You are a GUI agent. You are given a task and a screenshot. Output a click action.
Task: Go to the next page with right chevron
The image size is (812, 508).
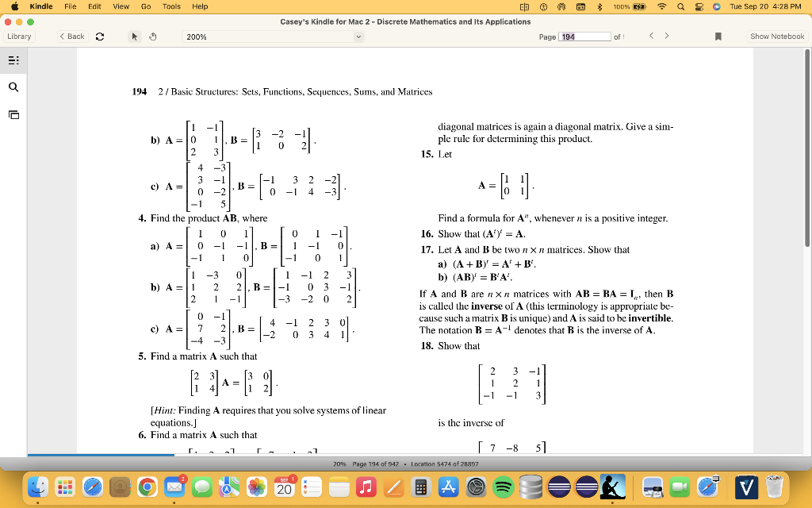[667, 36]
